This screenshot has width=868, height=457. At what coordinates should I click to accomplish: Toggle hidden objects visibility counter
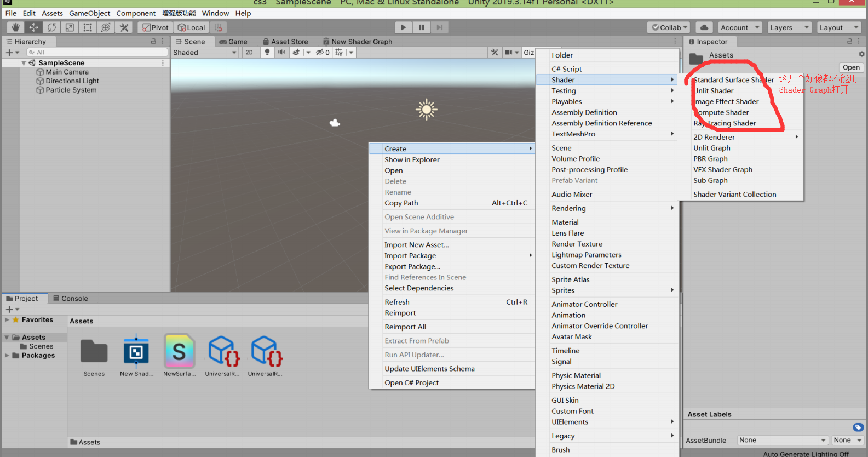[x=323, y=52]
